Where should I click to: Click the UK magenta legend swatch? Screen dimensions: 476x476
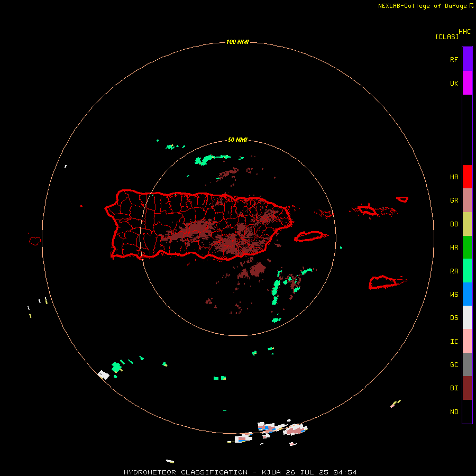(467, 83)
